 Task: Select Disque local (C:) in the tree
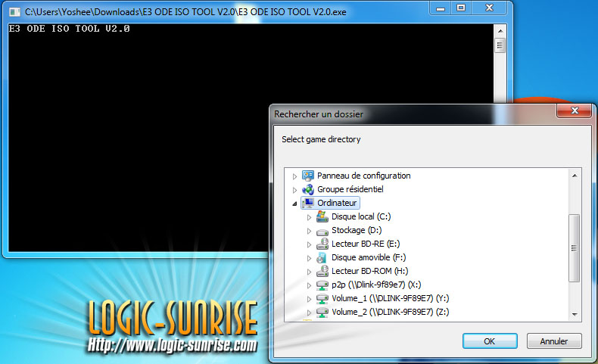[x=361, y=216]
